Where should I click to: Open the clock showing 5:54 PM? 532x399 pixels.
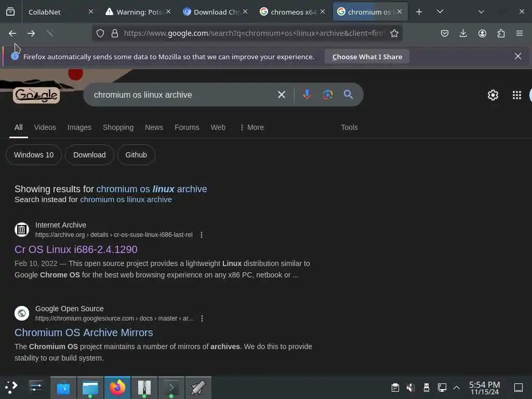[484, 388]
